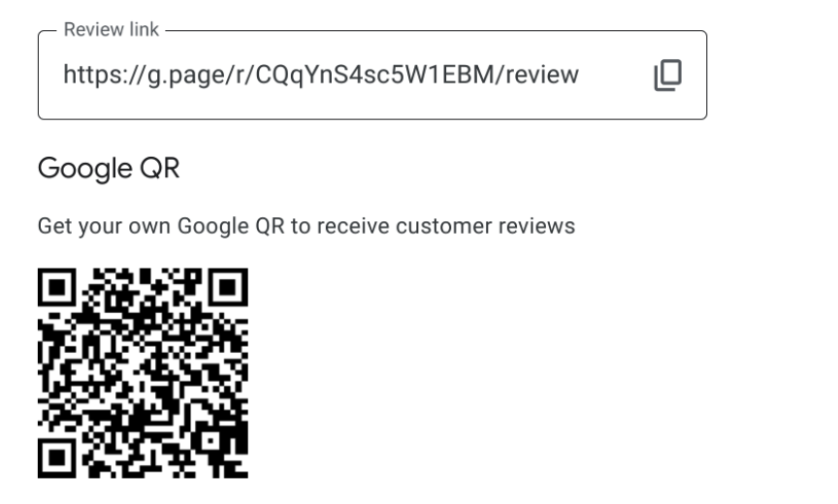Click the words 'customer reviews' in the description
The width and height of the screenshot is (838, 504).
pyautogui.click(x=485, y=226)
